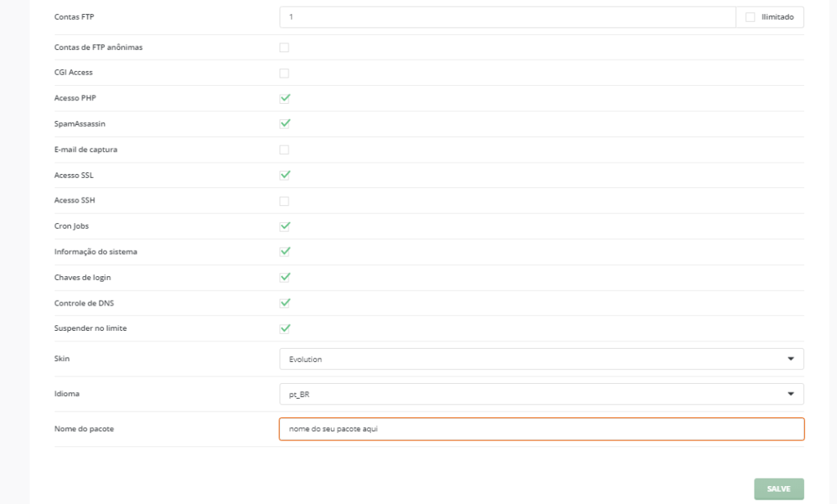Open the Skin dropdown showing Evolution

pos(531,359)
